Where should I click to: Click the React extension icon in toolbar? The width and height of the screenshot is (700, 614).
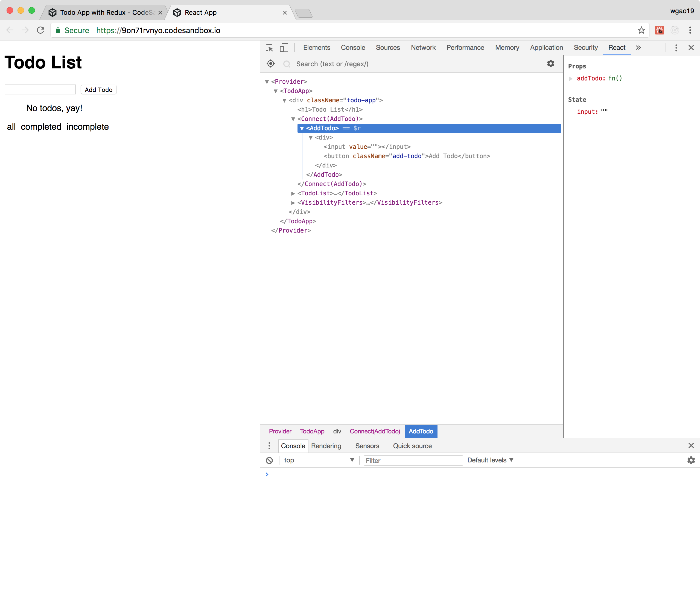tap(659, 30)
